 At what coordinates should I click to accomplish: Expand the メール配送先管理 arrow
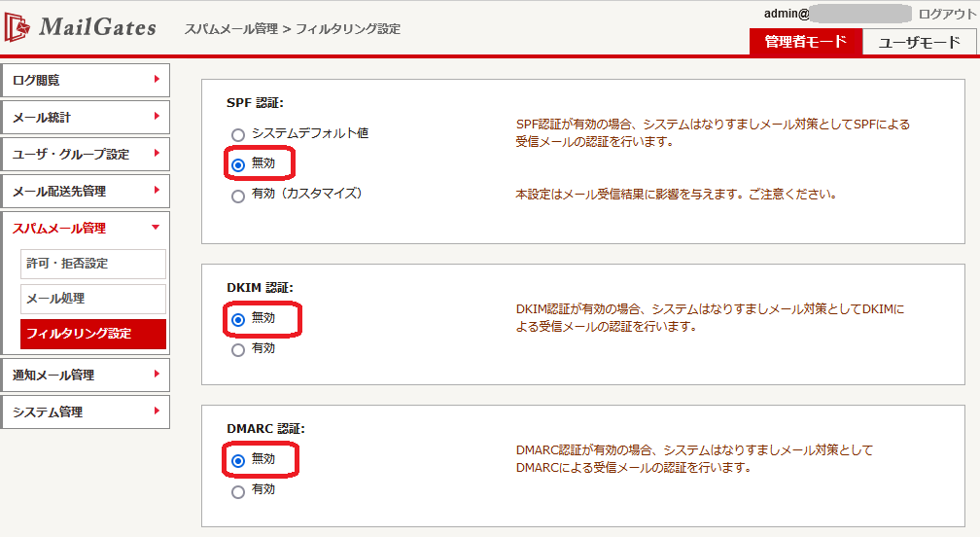[157, 190]
